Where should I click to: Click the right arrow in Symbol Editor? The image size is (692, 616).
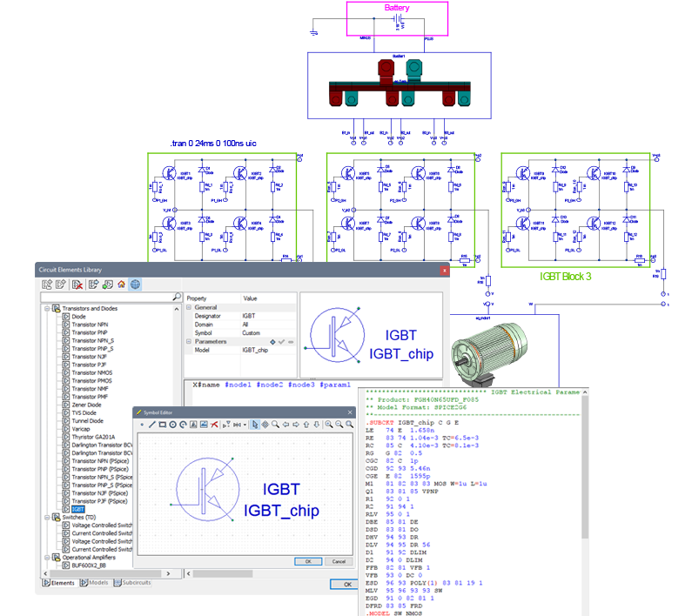coord(296,425)
